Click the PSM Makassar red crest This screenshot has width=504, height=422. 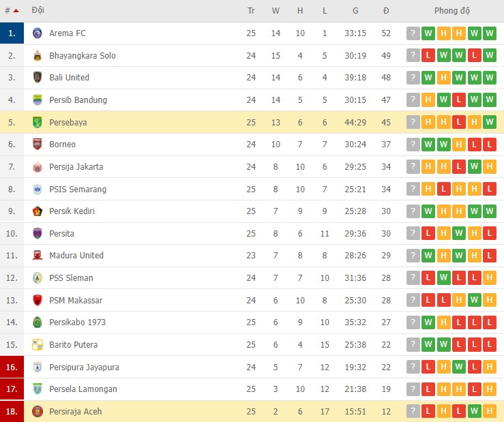click(37, 300)
